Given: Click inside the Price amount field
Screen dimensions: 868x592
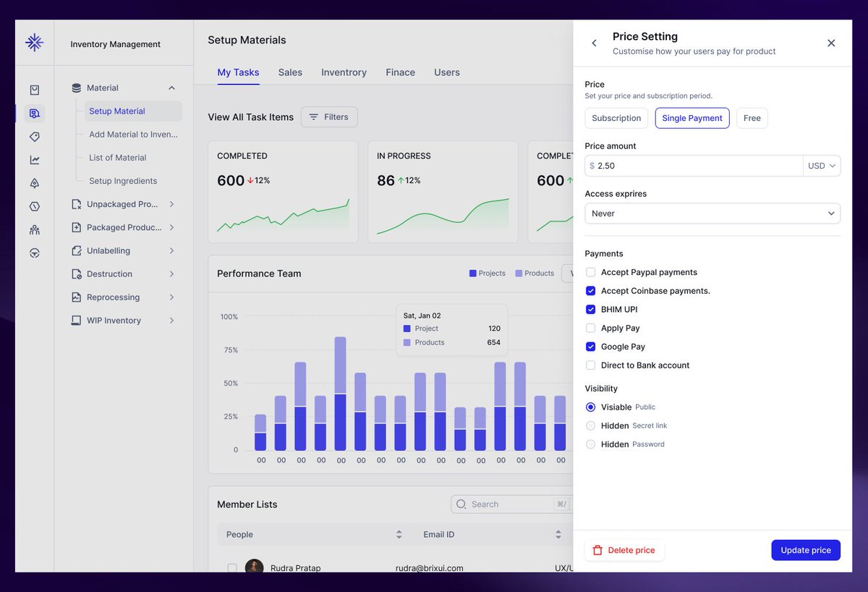Looking at the screenshot, I should click(687, 166).
